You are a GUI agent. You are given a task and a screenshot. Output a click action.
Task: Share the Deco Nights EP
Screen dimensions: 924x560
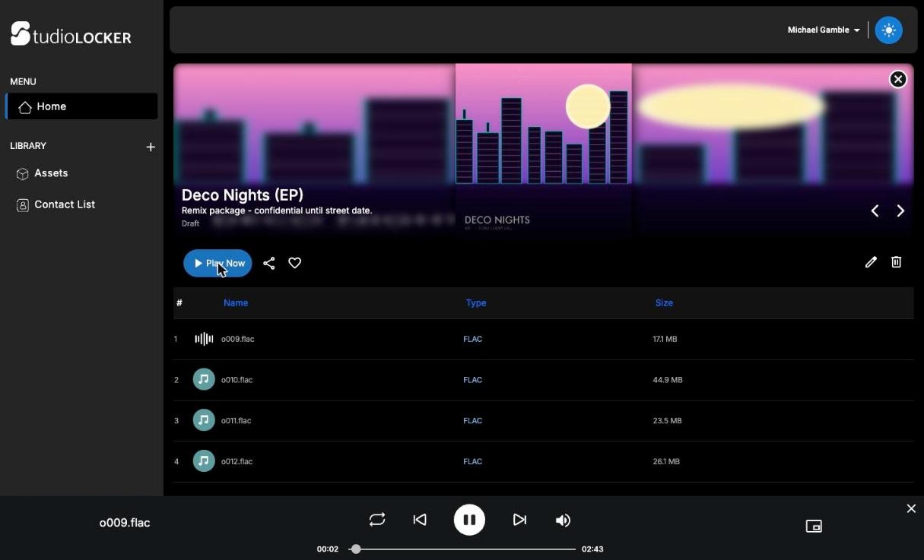pyautogui.click(x=268, y=263)
